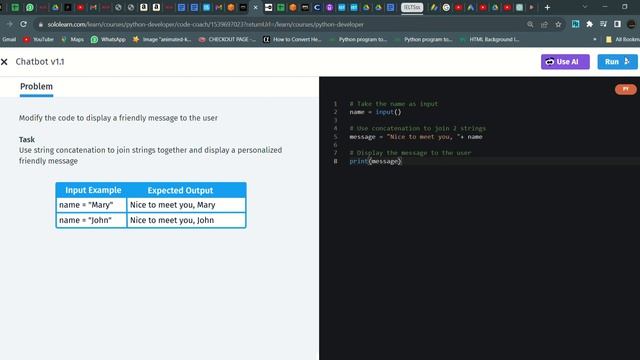Open the WhatsApp bookmark
Screen dimensions: 640x360
point(108,39)
